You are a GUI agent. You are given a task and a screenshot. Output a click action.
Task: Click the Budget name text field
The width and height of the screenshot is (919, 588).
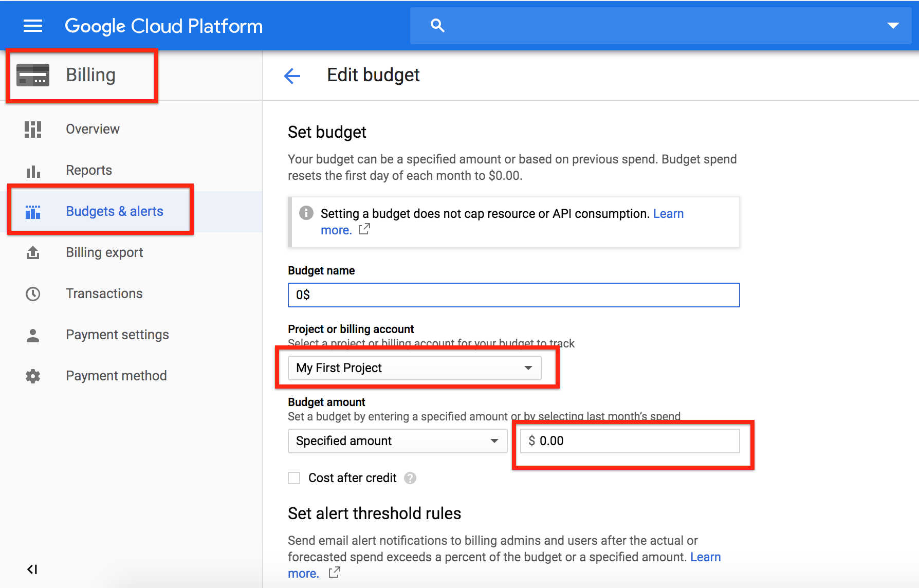tap(514, 295)
